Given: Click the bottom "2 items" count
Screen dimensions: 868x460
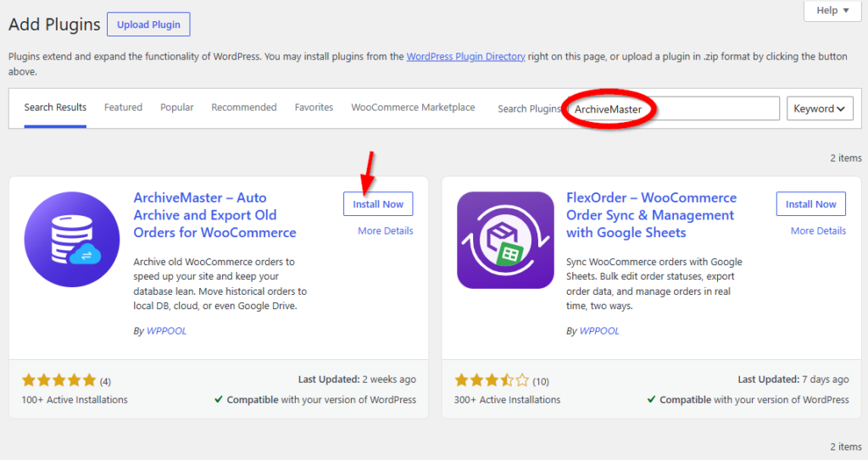Looking at the screenshot, I should tap(845, 446).
